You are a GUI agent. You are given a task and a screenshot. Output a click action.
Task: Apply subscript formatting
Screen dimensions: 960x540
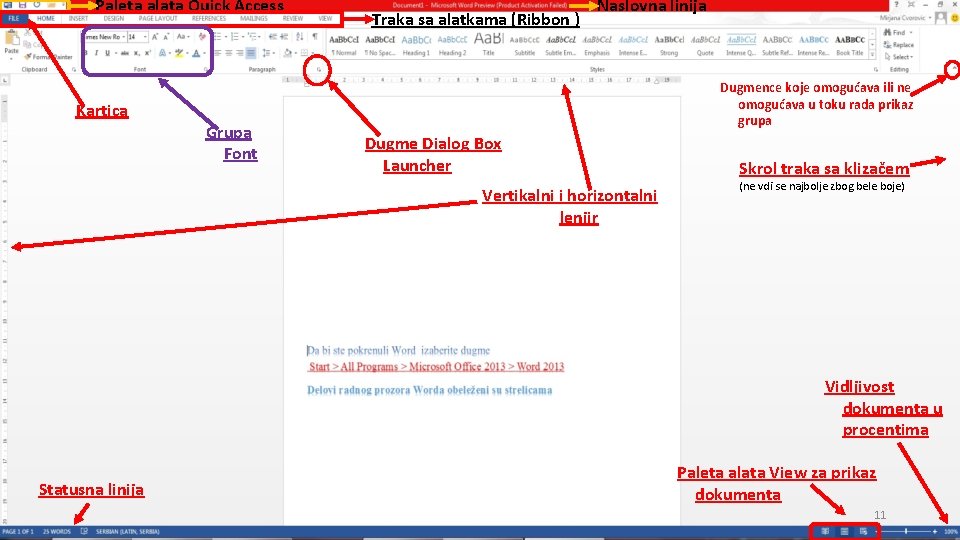(137, 53)
